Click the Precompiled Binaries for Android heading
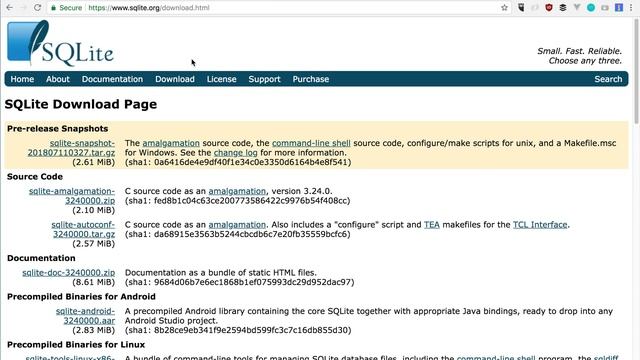640x360 pixels. tap(81, 297)
